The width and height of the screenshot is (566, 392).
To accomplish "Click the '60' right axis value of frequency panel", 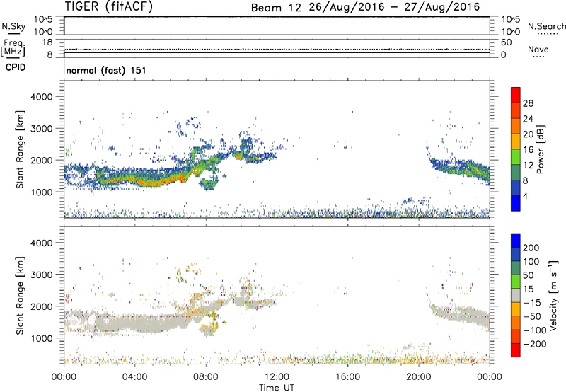I will [x=506, y=42].
